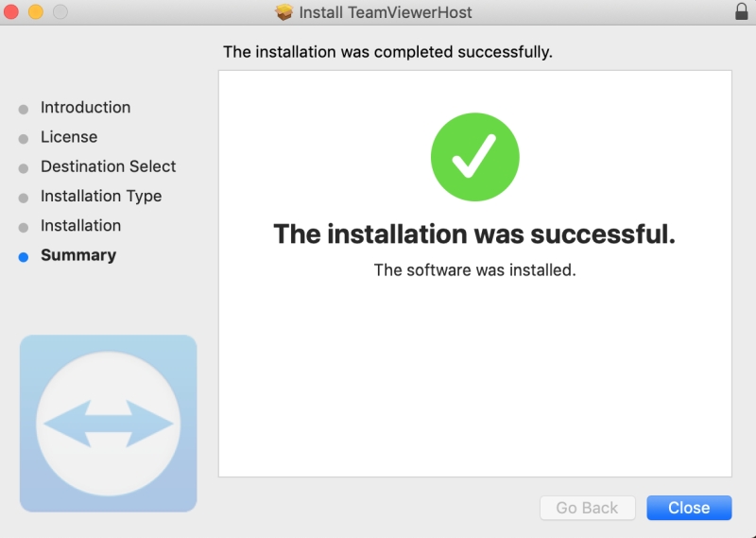This screenshot has height=538, width=756.
Task: Click the grey bullet beside License
Action: [x=23, y=139]
